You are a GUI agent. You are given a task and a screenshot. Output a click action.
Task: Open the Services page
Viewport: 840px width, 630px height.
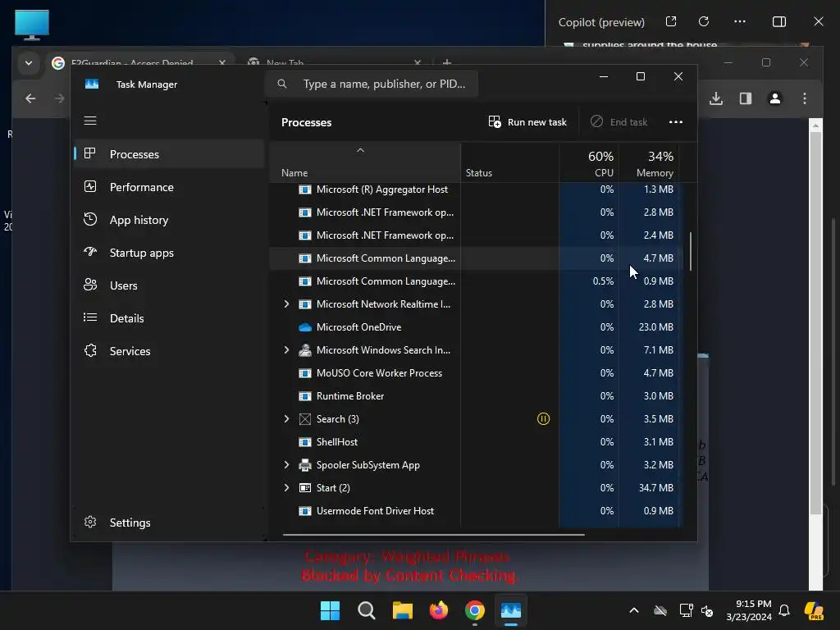coord(169,351)
